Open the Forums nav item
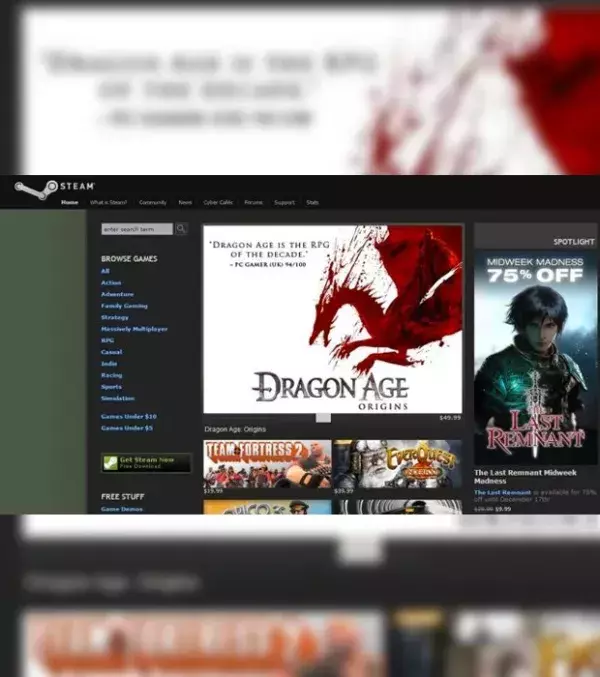The image size is (600, 677). [x=253, y=202]
